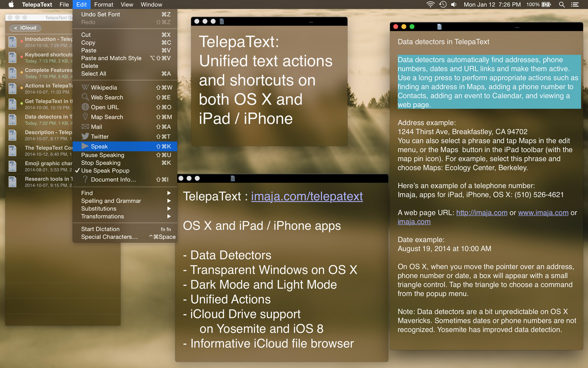Click the menu bar clock Mon Jan 12 7:26 PM
Screen dimensions: 588x368
click(492, 5)
